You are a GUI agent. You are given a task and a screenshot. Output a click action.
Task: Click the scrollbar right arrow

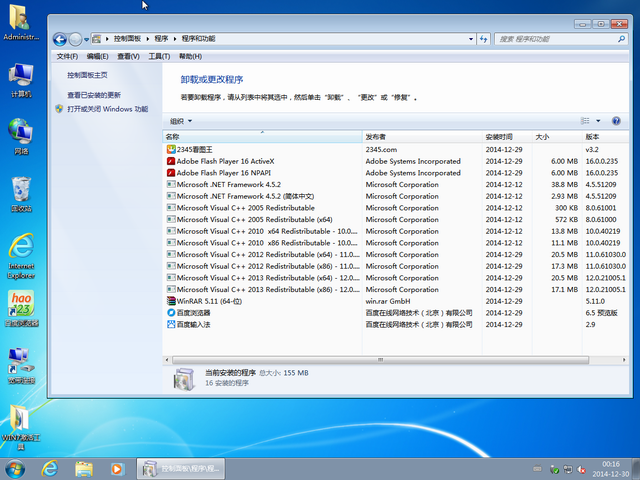(624, 360)
